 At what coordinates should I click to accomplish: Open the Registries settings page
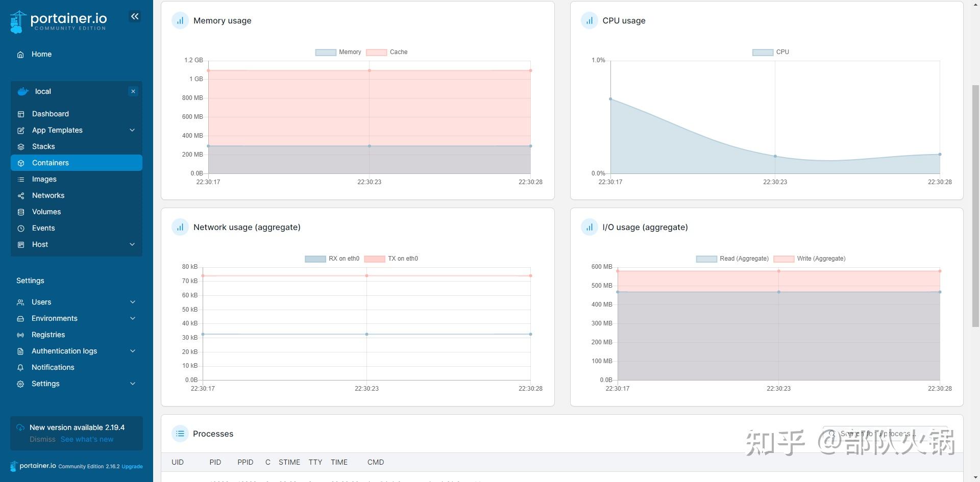click(48, 335)
